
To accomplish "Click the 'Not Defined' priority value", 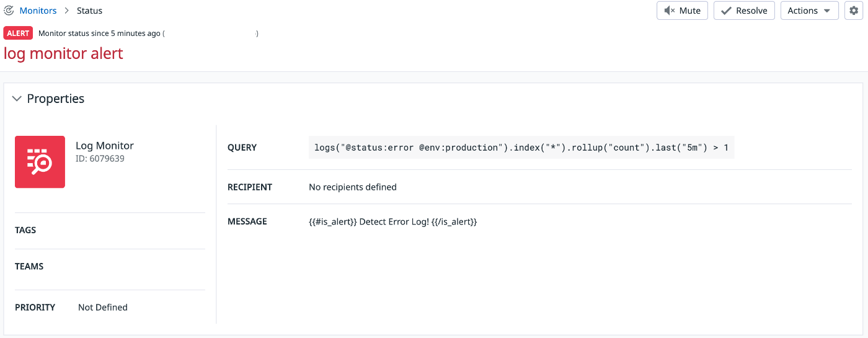I will [x=103, y=307].
